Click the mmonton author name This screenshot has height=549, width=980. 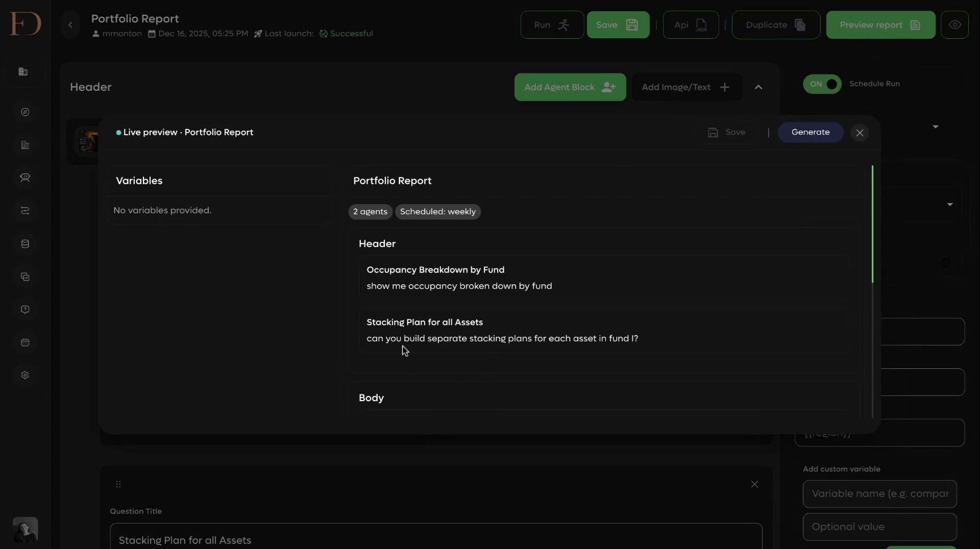tap(117, 34)
